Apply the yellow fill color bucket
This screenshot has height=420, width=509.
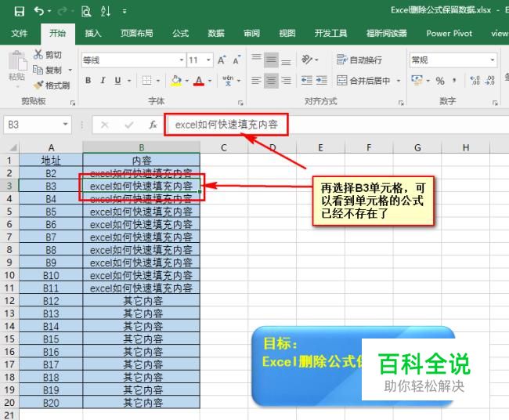pyautogui.click(x=176, y=81)
